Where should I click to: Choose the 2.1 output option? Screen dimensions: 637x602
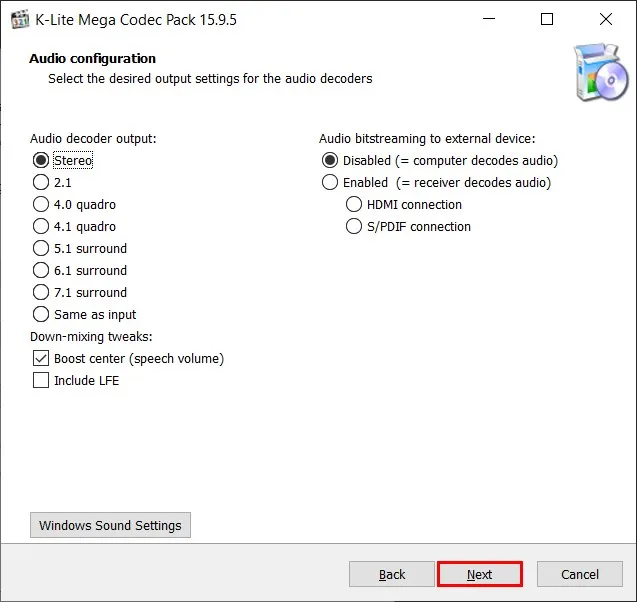point(41,182)
